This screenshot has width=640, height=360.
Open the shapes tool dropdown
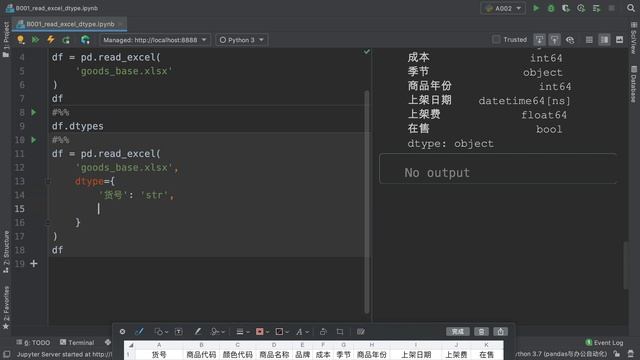(160, 332)
